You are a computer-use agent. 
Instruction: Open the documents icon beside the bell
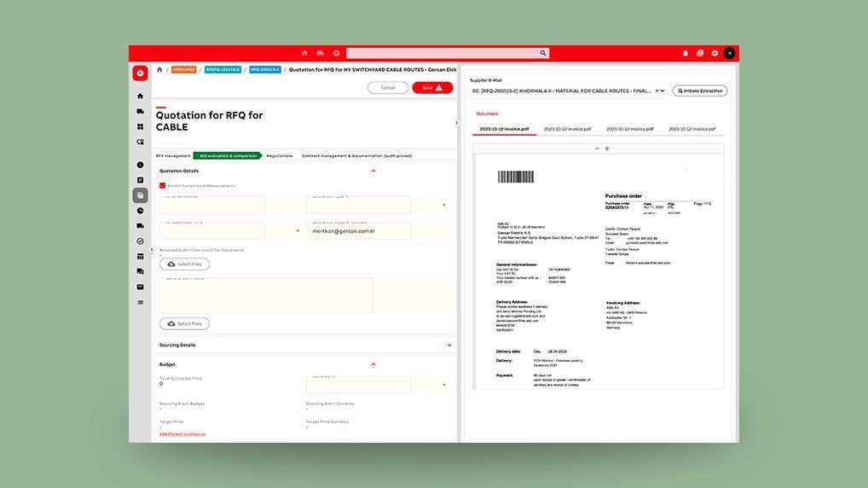[700, 53]
